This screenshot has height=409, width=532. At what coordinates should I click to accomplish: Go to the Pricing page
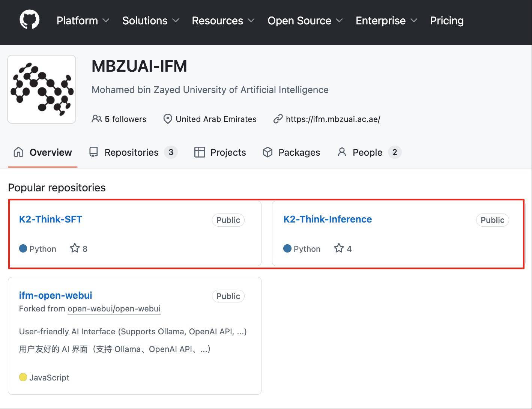point(446,21)
